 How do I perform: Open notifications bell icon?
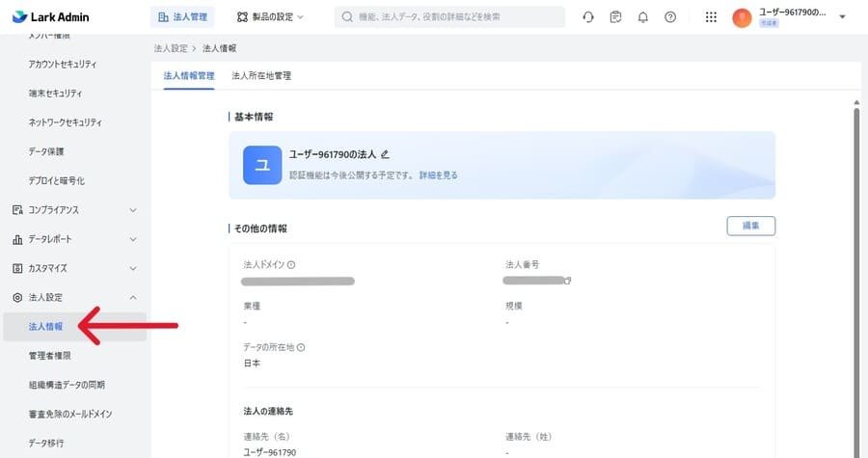point(642,17)
